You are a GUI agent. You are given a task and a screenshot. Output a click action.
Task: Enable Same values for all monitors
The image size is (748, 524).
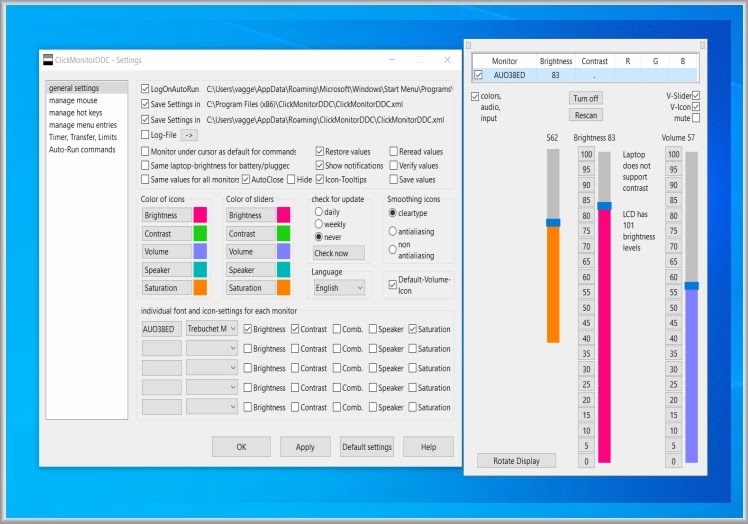145,179
